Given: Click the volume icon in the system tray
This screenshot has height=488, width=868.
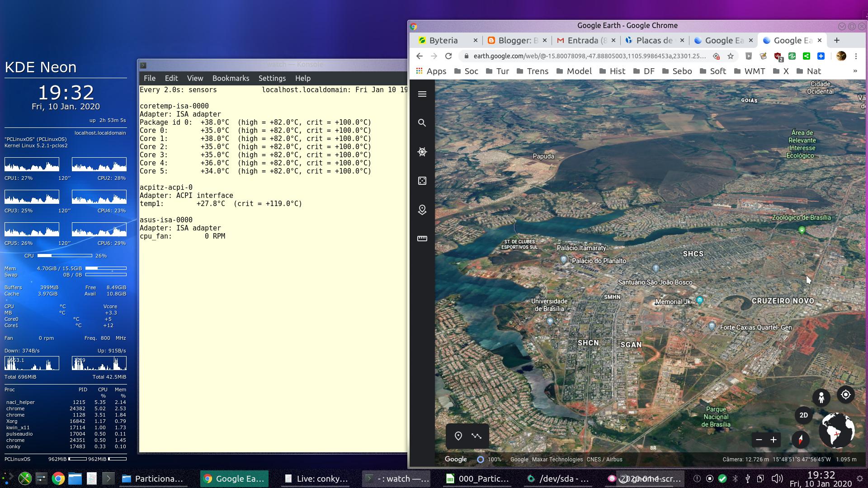Looking at the screenshot, I should [777, 479].
